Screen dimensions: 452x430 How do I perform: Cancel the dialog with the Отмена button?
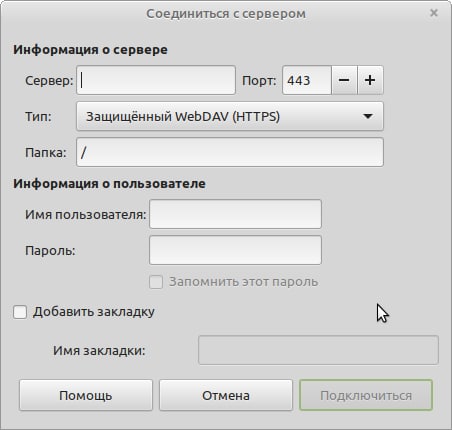226,395
